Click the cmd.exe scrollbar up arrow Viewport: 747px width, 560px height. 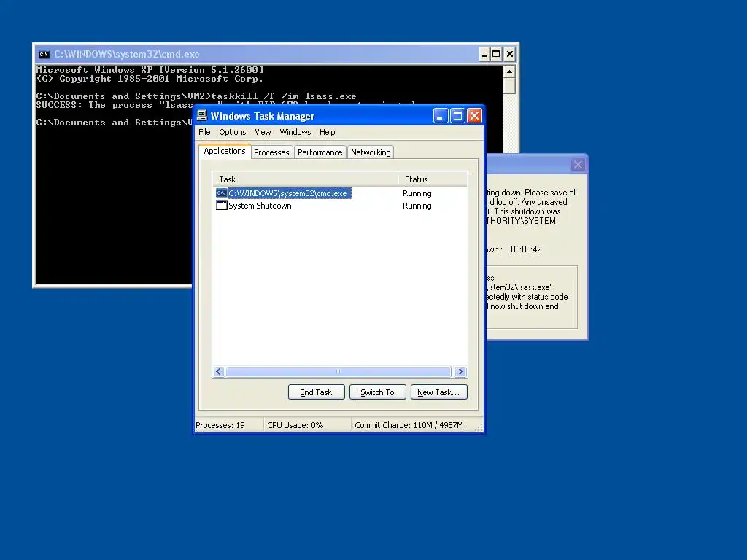(x=509, y=72)
